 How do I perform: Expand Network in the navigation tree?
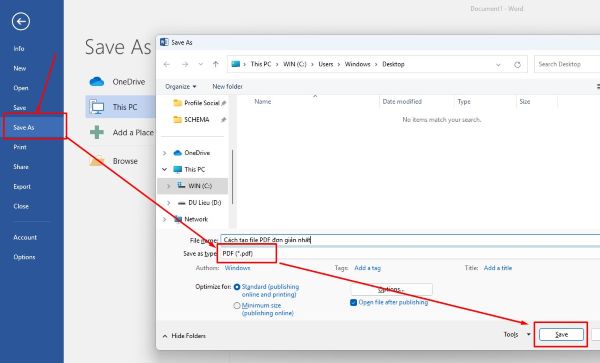tap(165, 219)
